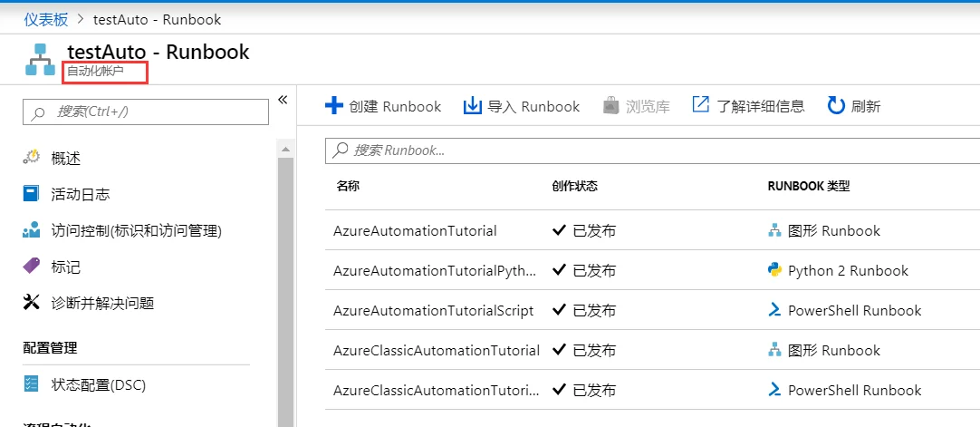Focus the 搜索(Ctrl+/) sidebar search box
The height and width of the screenshot is (427, 980).
pos(146,112)
